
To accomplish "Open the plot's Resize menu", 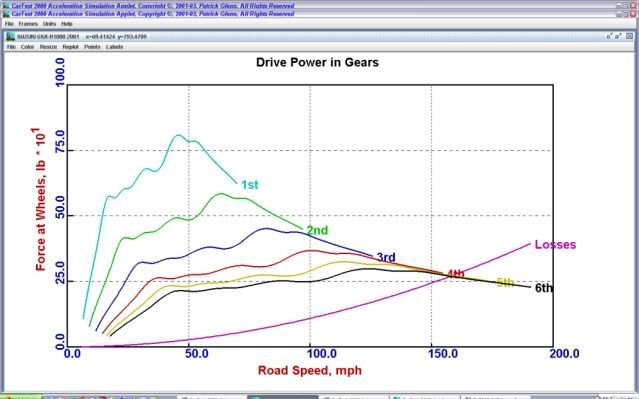I will tap(48, 47).
